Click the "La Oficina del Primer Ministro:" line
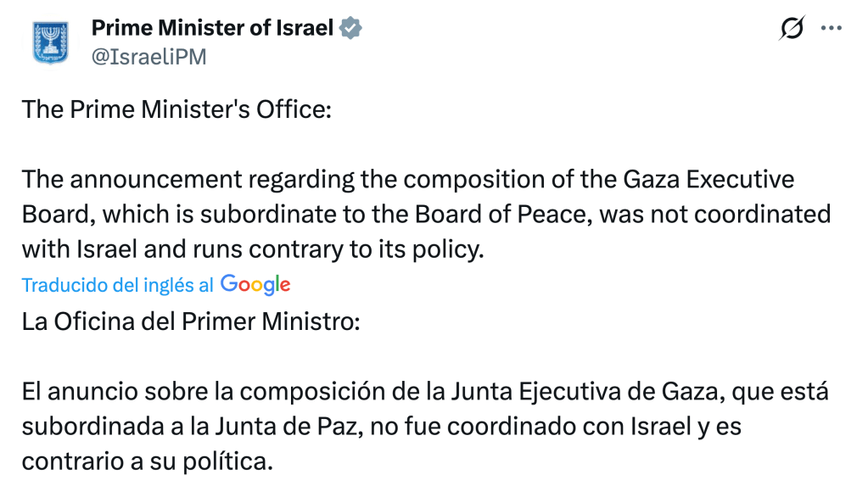868x486 pixels. coord(192,323)
